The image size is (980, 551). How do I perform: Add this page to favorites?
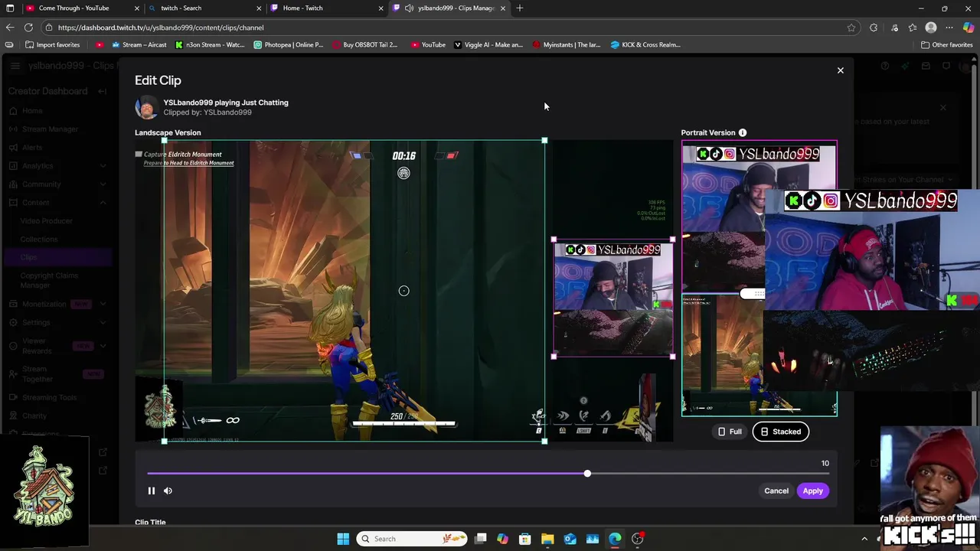(x=851, y=28)
